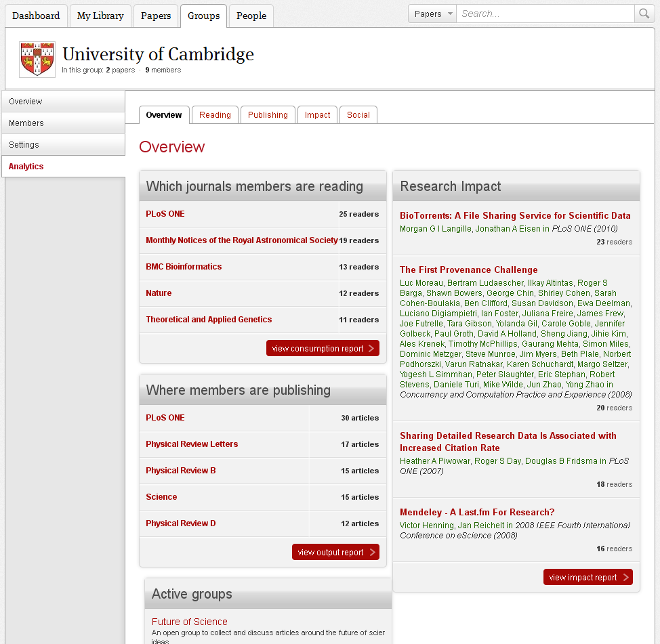Open Theoretical and Applied Genetics link

tap(209, 319)
